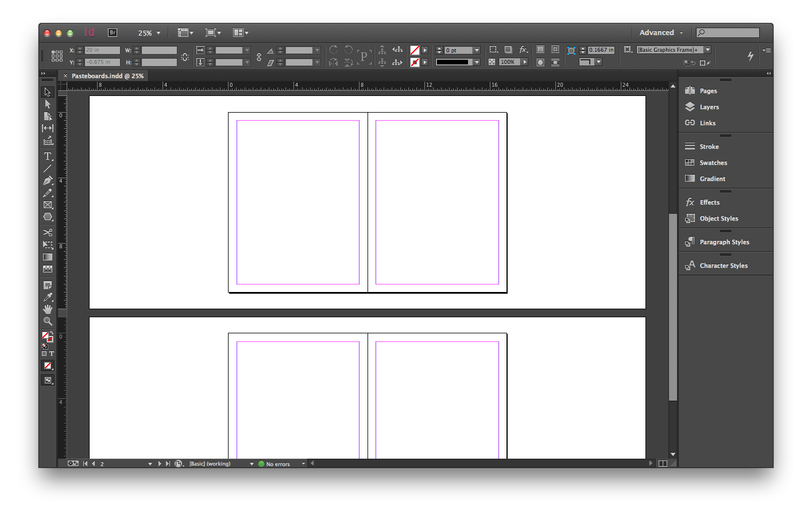Open the View Options dropdown
The image size is (812, 519).
click(185, 33)
